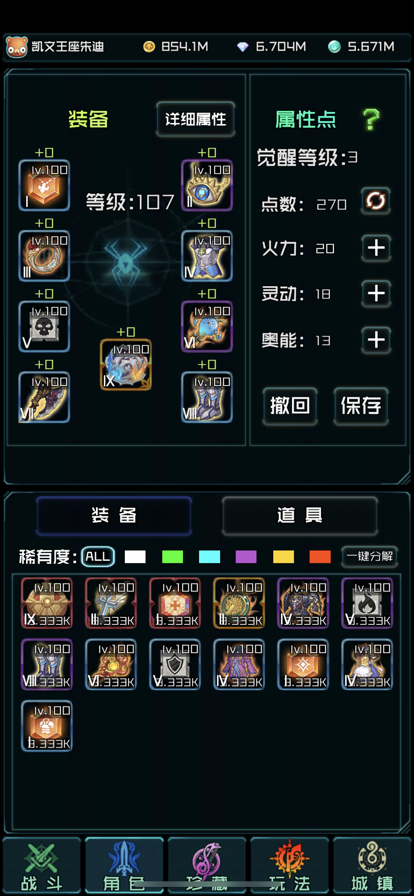Viewport: 414px width, 896px height.
Task: Add a point to 灵动 with plus button
Action: click(x=376, y=294)
